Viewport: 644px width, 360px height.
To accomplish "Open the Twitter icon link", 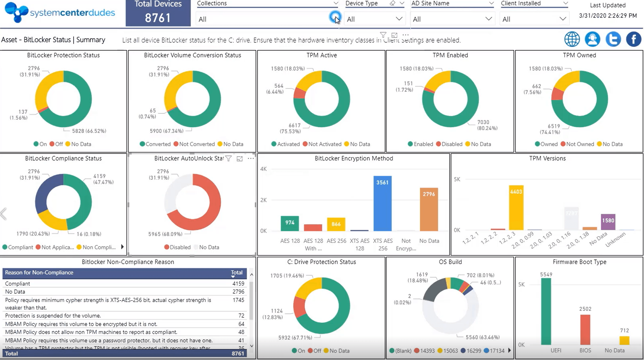I will (613, 39).
